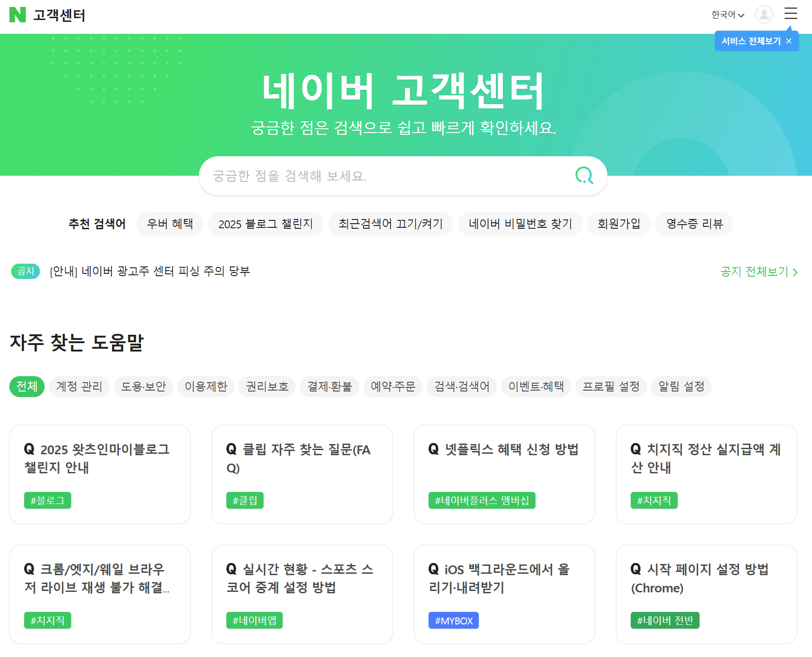Click the #클립 tag
This screenshot has height=657, width=812.
(x=245, y=500)
